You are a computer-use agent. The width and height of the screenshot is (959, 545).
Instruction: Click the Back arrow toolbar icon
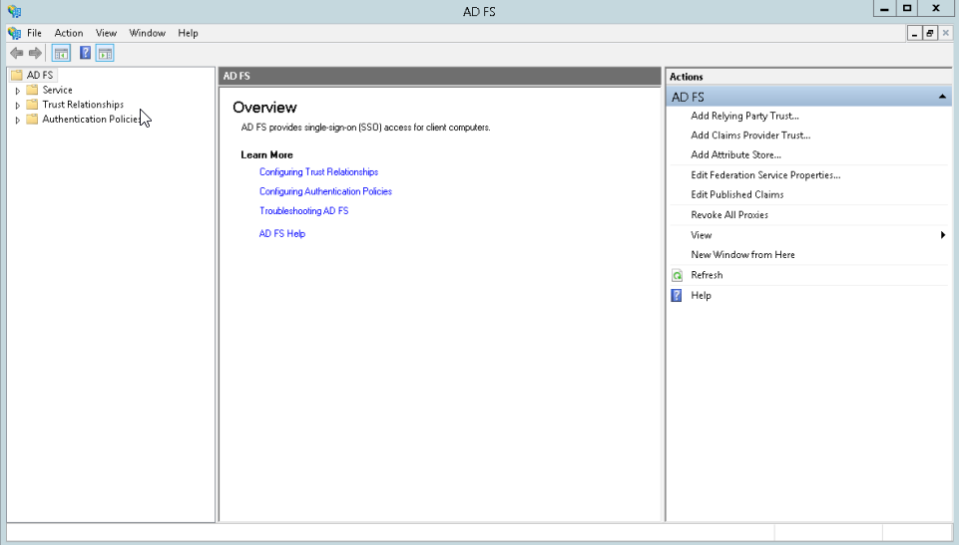(17, 53)
